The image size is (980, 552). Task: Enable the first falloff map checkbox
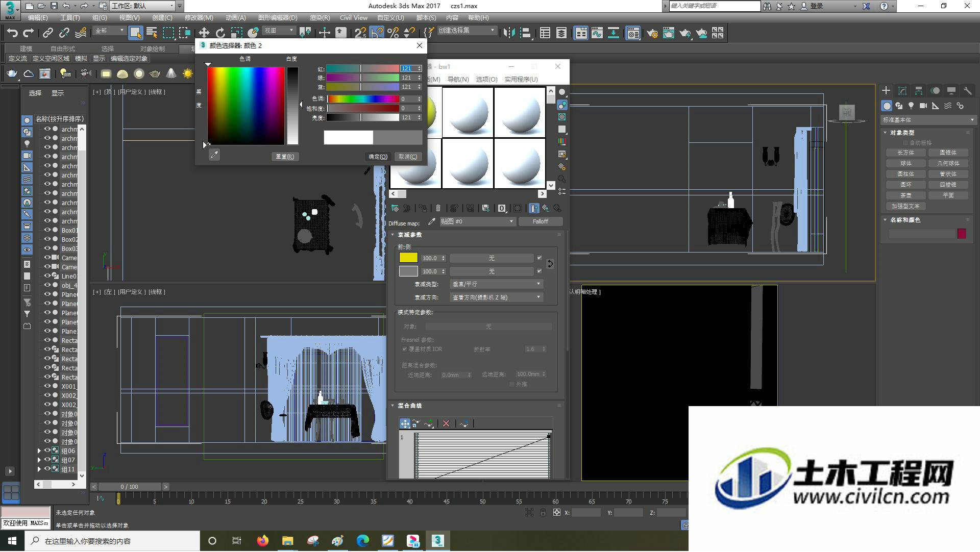(540, 258)
